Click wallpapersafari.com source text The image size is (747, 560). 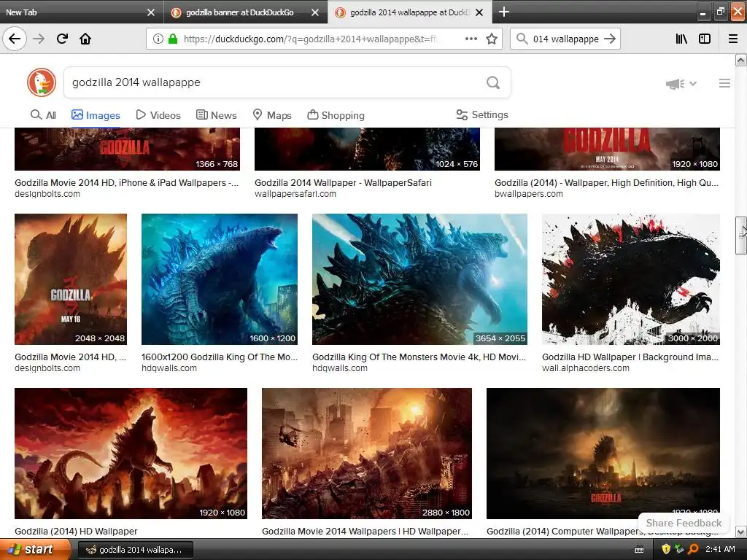[295, 194]
